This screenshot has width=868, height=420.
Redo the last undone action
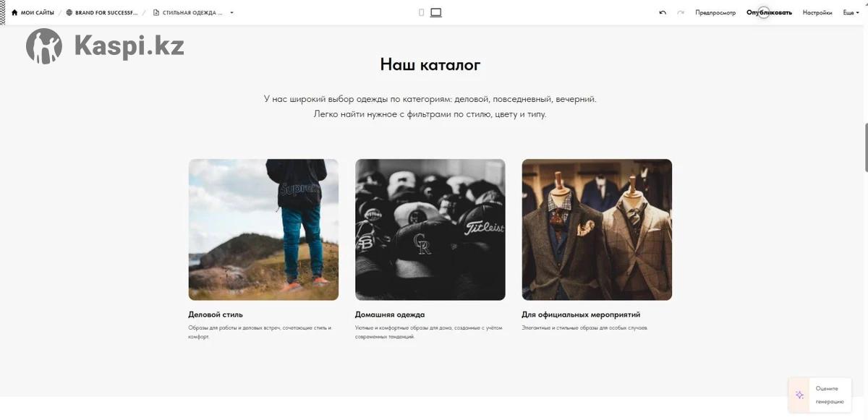[681, 12]
